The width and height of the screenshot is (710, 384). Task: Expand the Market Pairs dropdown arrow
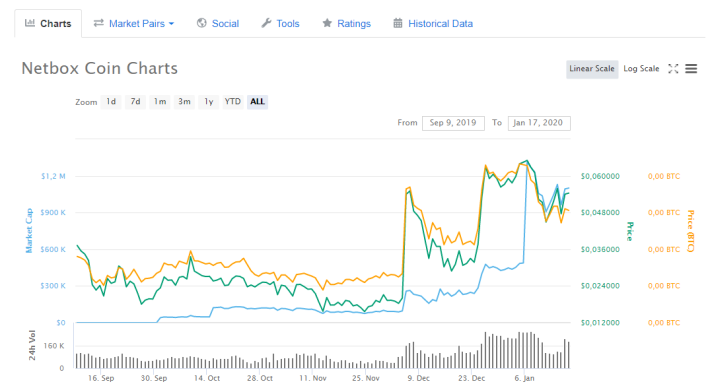[x=172, y=24]
